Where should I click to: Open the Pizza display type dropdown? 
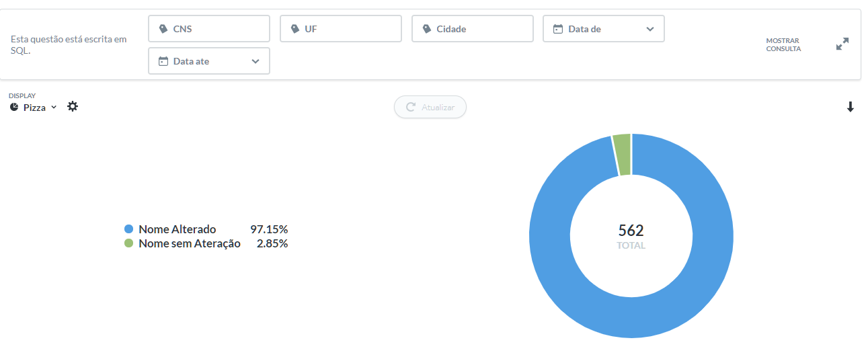tap(40, 108)
